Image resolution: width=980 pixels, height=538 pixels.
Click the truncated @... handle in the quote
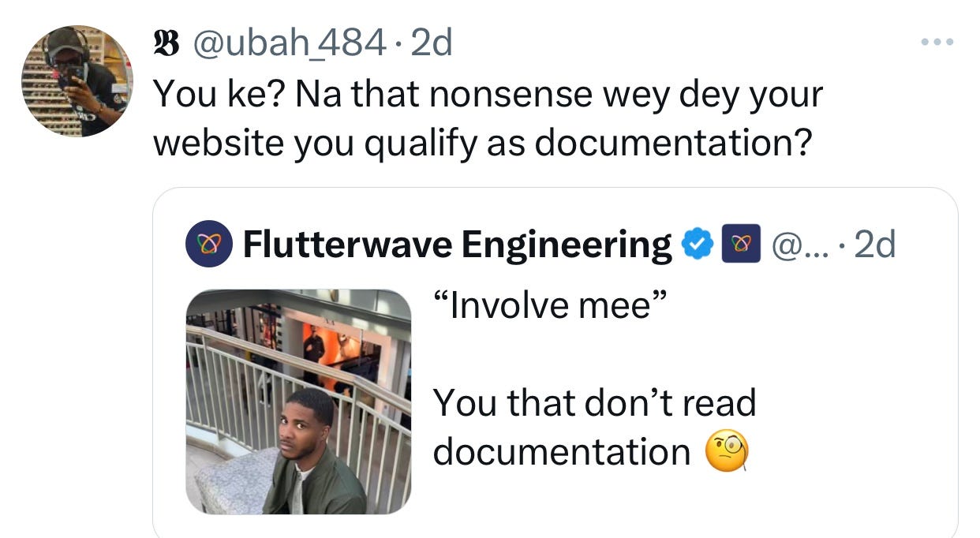[x=799, y=245]
